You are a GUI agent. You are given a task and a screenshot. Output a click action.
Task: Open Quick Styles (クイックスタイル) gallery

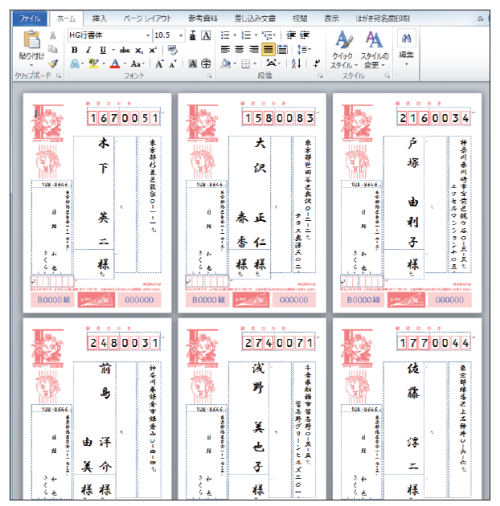[344, 49]
